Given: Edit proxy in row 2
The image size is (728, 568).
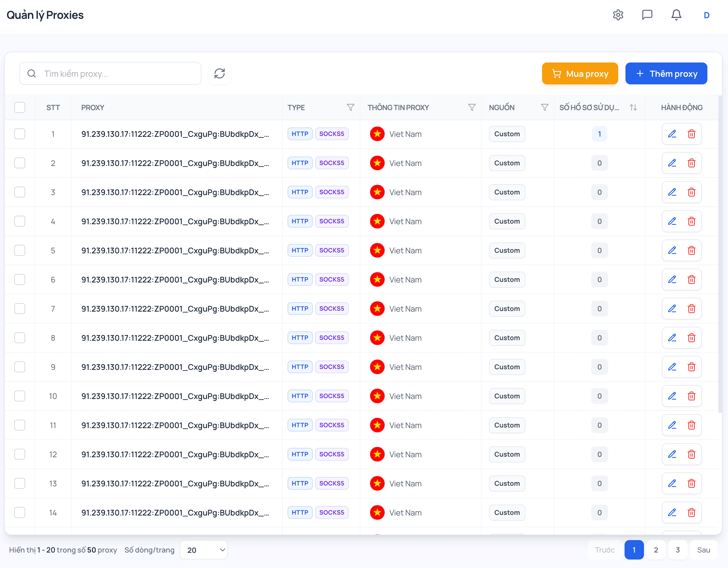Looking at the screenshot, I should tap(672, 163).
